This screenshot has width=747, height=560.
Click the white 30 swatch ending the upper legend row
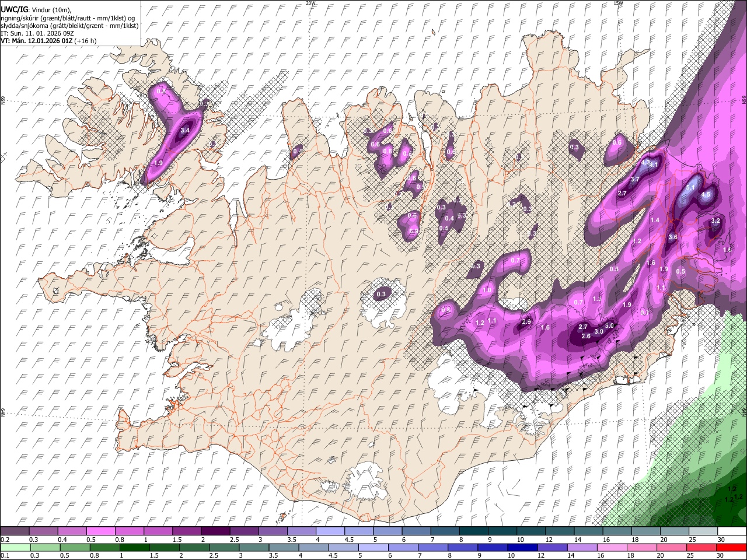(731, 531)
